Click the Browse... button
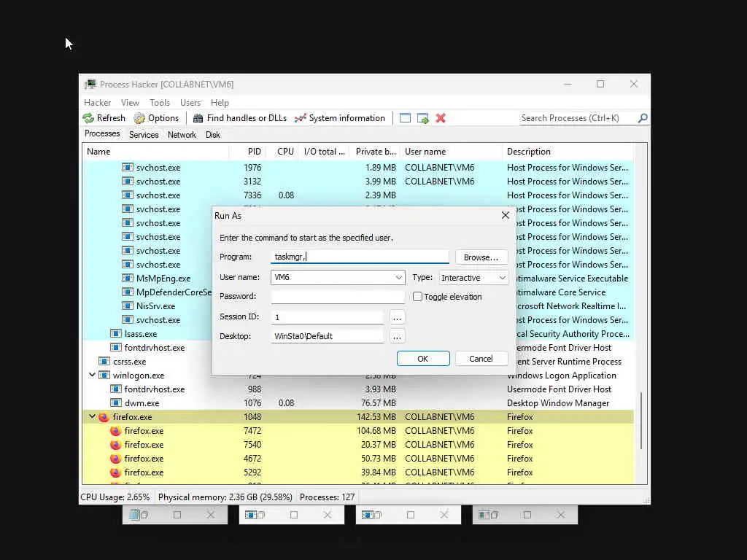This screenshot has width=747, height=560. (481, 257)
